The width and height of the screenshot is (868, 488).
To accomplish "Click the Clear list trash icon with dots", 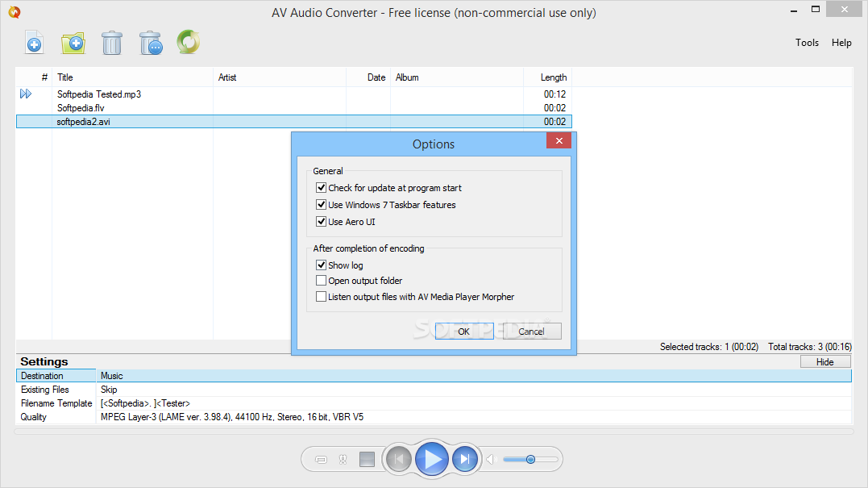I will coord(151,44).
